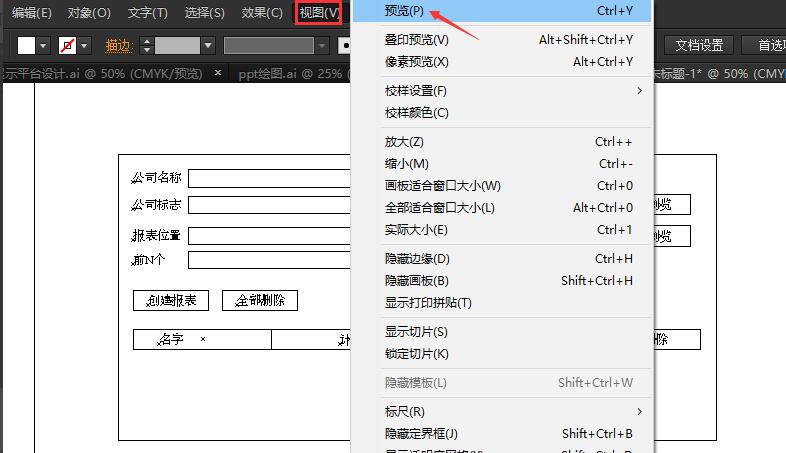Click the 公司标志 input box on the artboard

point(269,205)
